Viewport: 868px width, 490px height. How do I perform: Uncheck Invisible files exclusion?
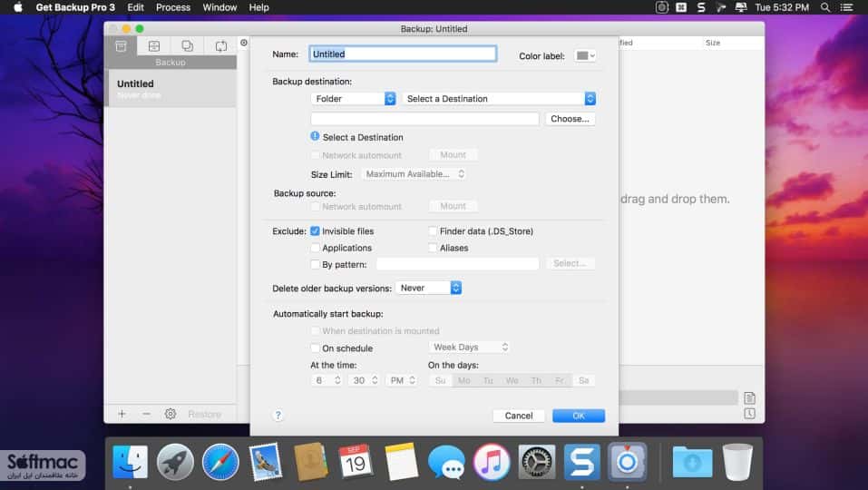[315, 230]
